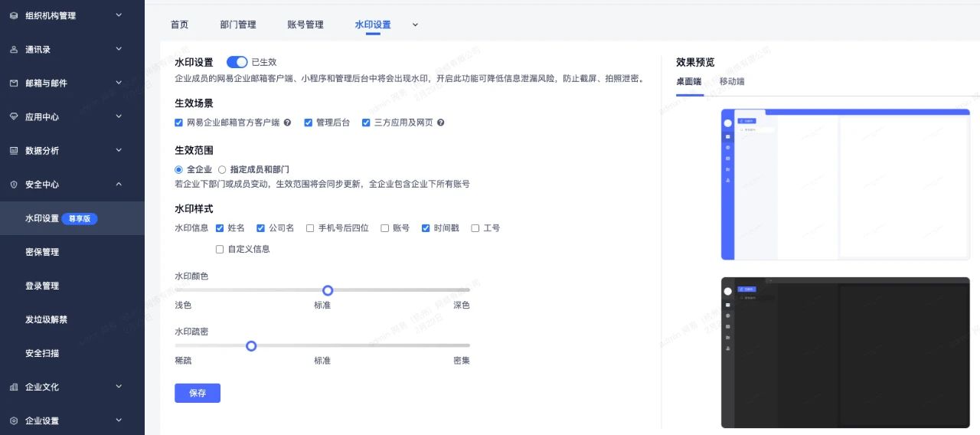Click the 稀疏 label under density slider
This screenshot has height=435, width=980.
coord(183,360)
